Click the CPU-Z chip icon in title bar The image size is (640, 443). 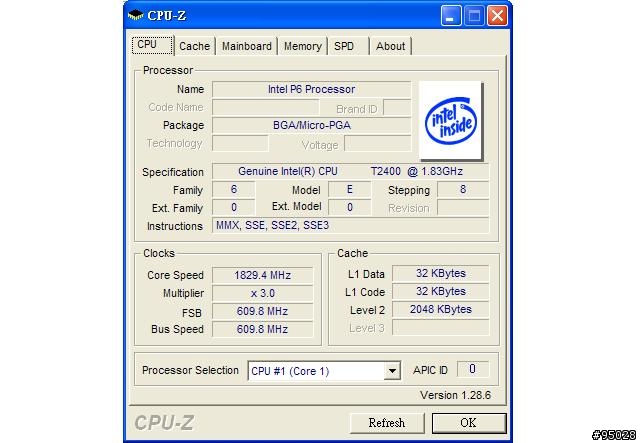coord(136,16)
